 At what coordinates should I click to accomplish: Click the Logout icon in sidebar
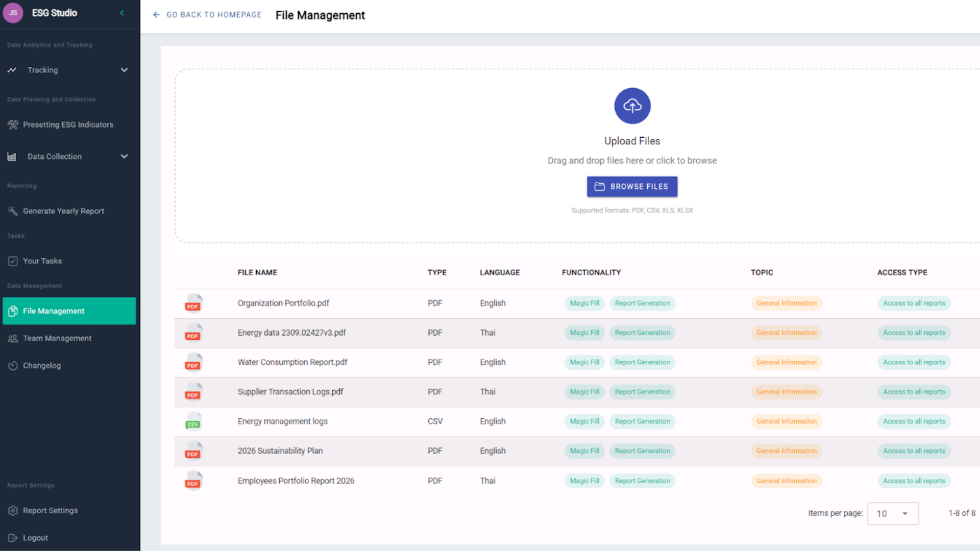13,538
